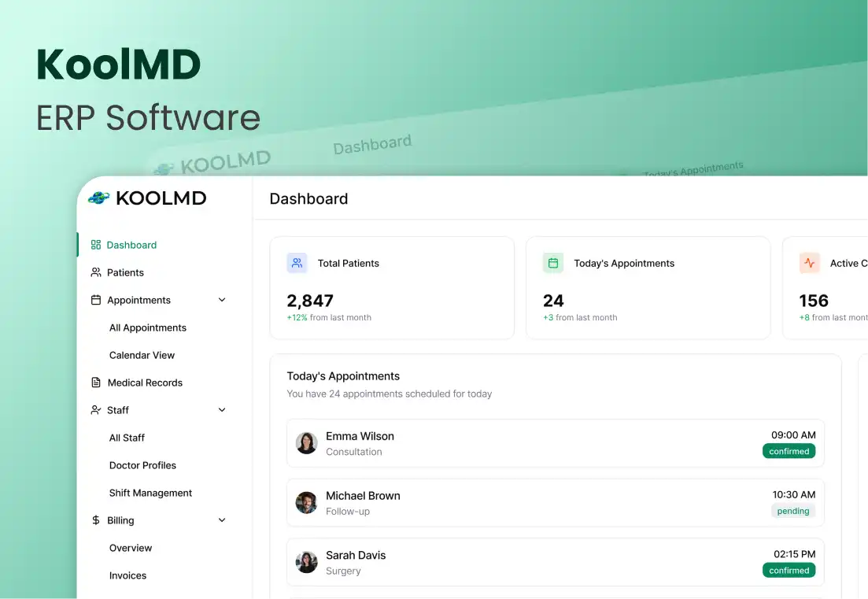The width and height of the screenshot is (868, 599).
Task: Collapse the Appointments submenu chevron
Action: (x=222, y=300)
